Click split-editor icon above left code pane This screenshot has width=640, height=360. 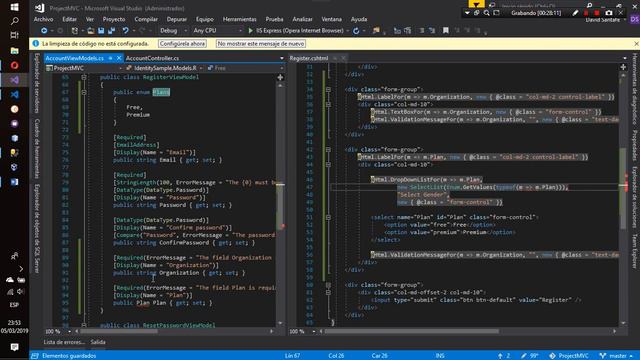280,77
